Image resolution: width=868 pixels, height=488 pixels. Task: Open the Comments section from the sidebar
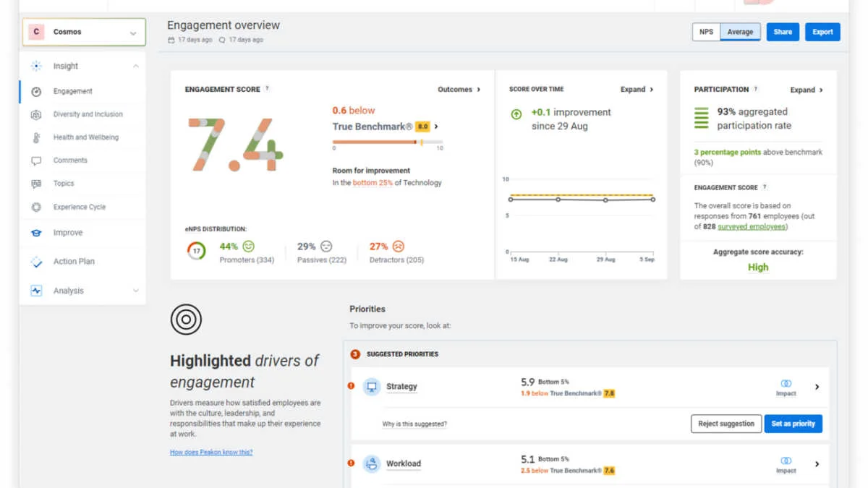pyautogui.click(x=35, y=160)
